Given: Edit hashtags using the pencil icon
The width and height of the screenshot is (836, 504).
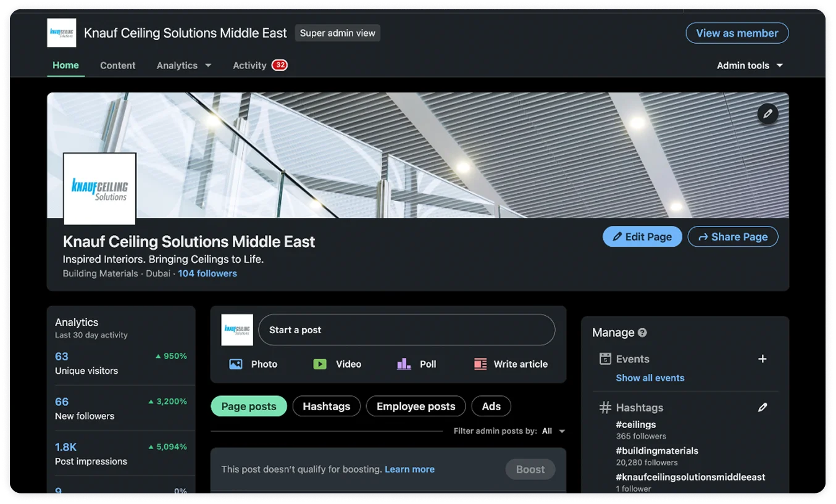Looking at the screenshot, I should (x=763, y=407).
